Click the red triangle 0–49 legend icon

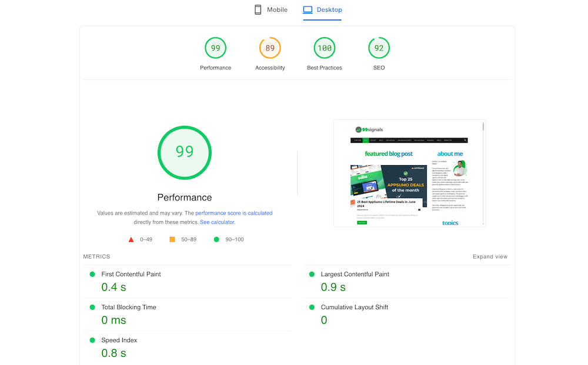pos(131,240)
